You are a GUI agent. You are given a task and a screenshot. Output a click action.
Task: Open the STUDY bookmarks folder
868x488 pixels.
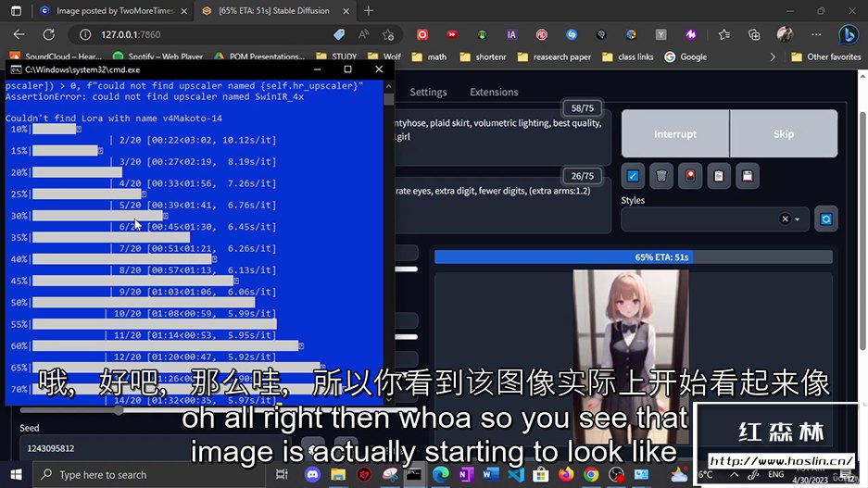(x=336, y=56)
